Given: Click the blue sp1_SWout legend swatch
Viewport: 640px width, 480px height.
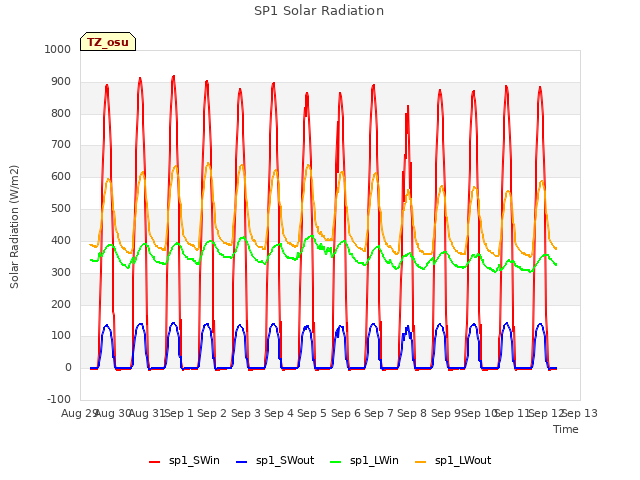Looking at the screenshot, I should (x=242, y=462).
